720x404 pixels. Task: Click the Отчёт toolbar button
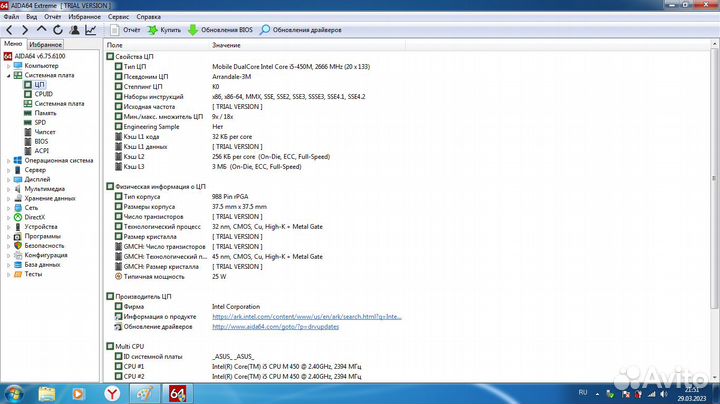click(x=125, y=30)
